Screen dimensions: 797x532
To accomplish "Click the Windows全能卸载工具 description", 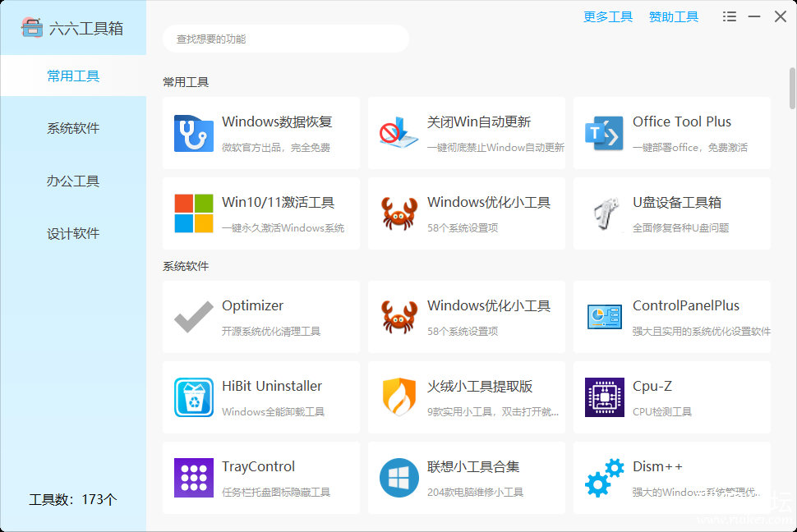I will pyautogui.click(x=273, y=412).
